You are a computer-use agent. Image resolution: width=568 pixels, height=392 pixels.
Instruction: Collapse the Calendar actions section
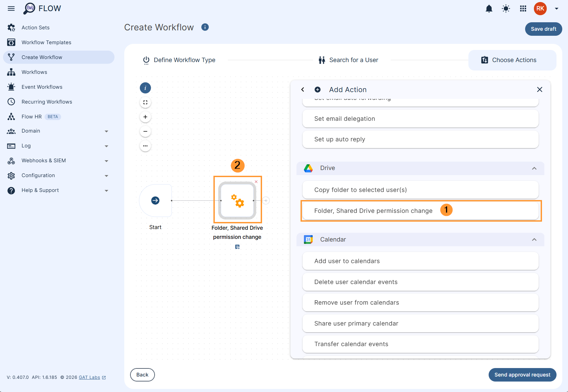pyautogui.click(x=534, y=240)
